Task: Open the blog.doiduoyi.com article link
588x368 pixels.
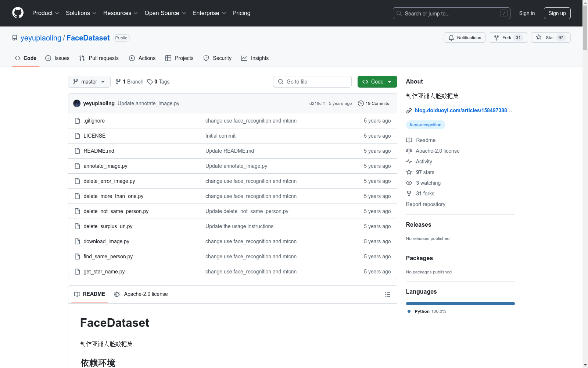Action: pyautogui.click(x=463, y=110)
